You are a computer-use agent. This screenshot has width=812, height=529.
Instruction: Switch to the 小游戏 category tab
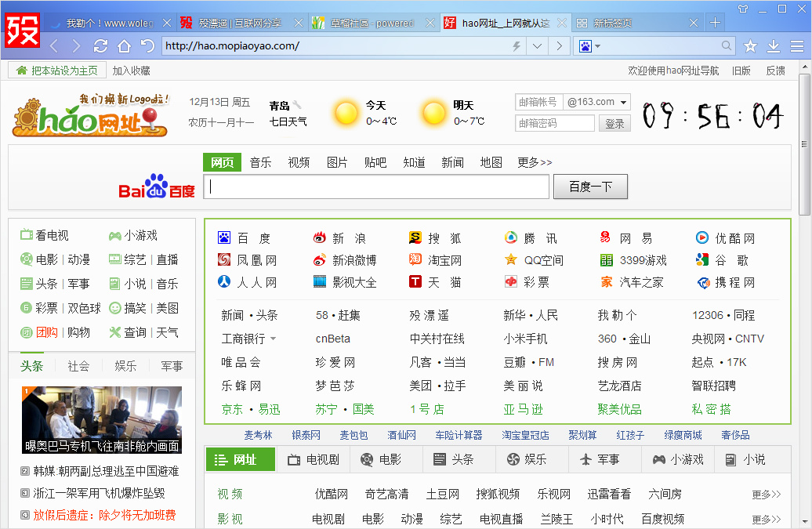click(x=678, y=459)
